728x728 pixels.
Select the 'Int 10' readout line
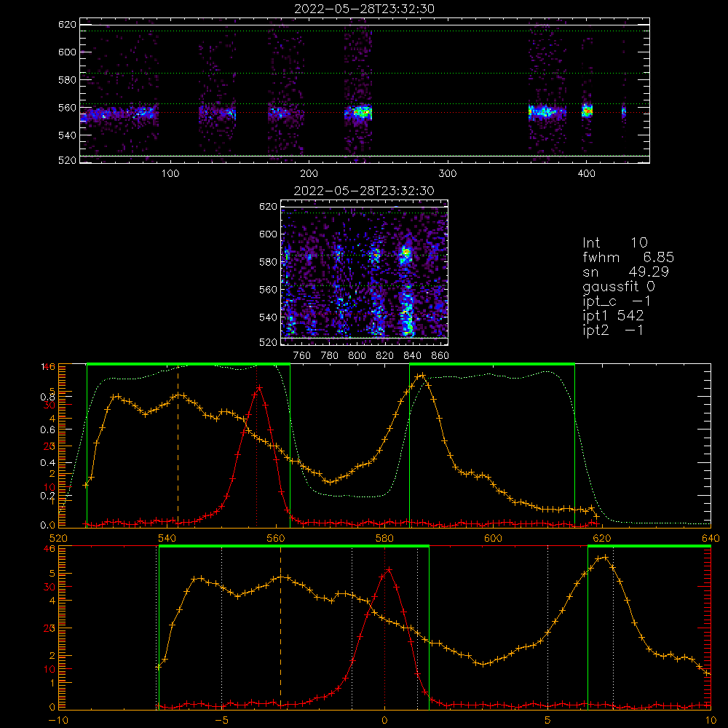pyautogui.click(x=614, y=243)
